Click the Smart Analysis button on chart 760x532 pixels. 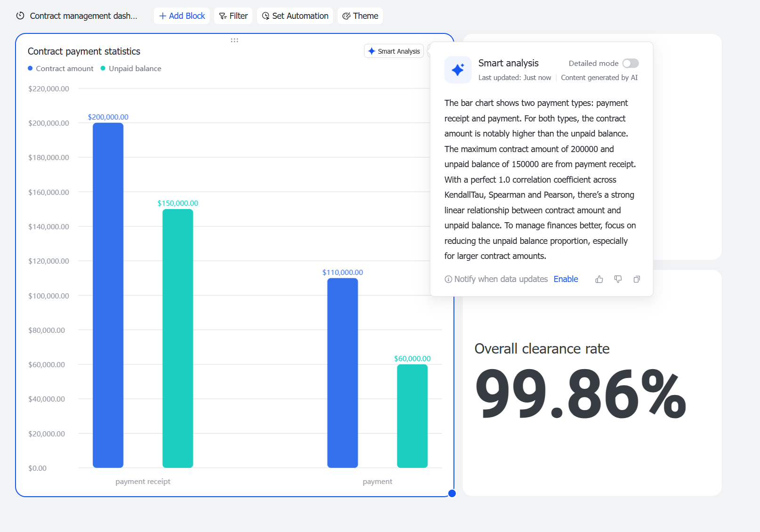(x=394, y=51)
